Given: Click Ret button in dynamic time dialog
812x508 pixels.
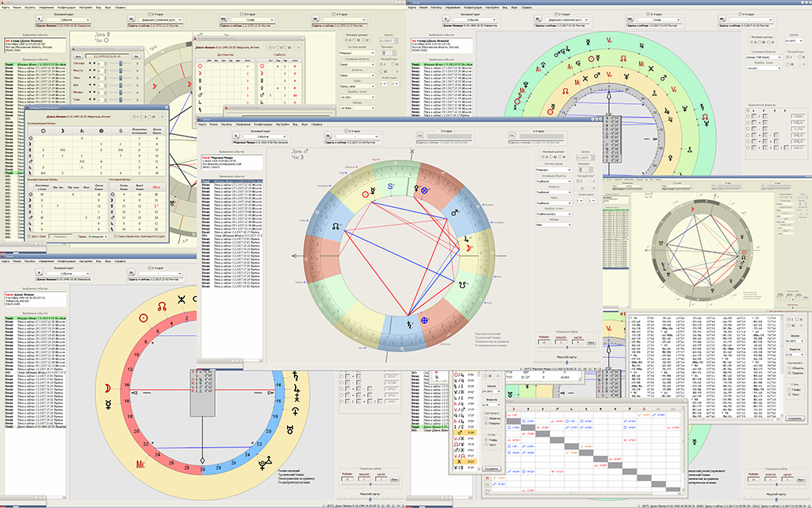Looking at the screenshot, I should coord(136,56).
